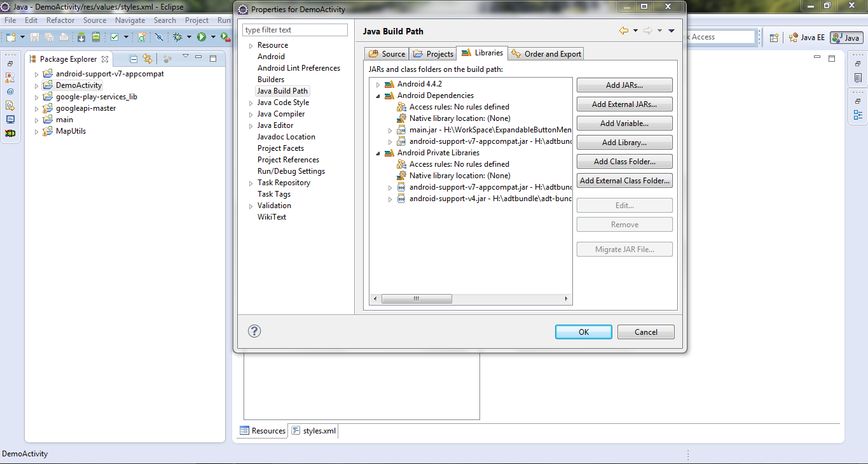
Task: Open the Debug dropdown arrow
Action: [189, 37]
